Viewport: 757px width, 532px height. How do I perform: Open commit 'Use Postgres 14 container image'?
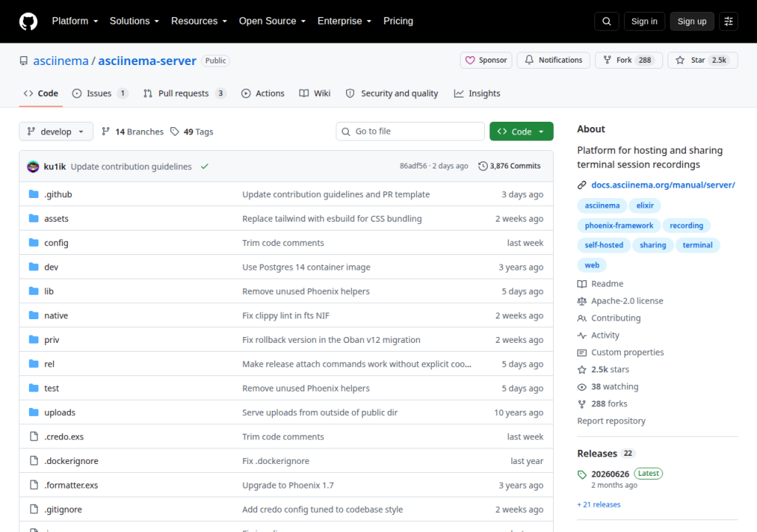tap(306, 267)
